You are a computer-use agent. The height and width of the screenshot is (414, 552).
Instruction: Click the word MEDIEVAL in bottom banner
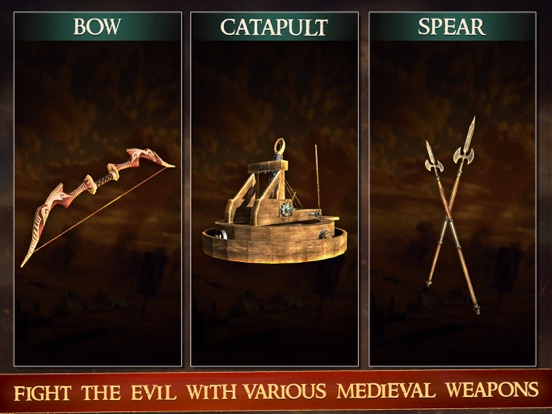click(386, 391)
